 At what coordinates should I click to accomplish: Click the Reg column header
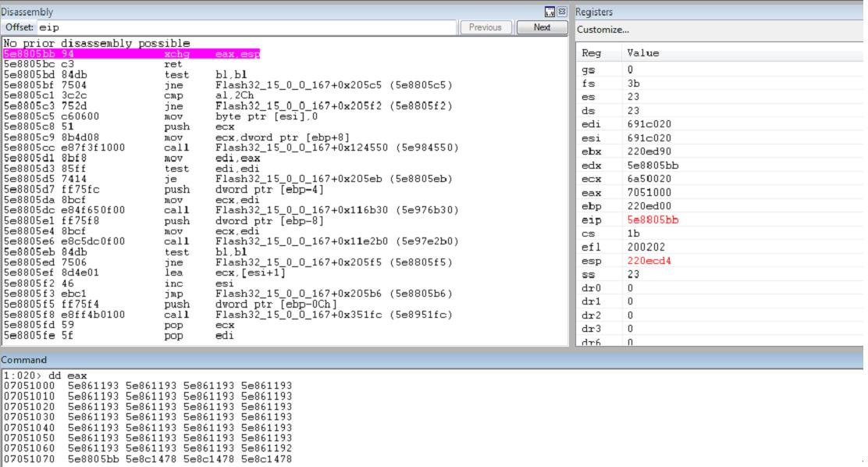pyautogui.click(x=590, y=53)
